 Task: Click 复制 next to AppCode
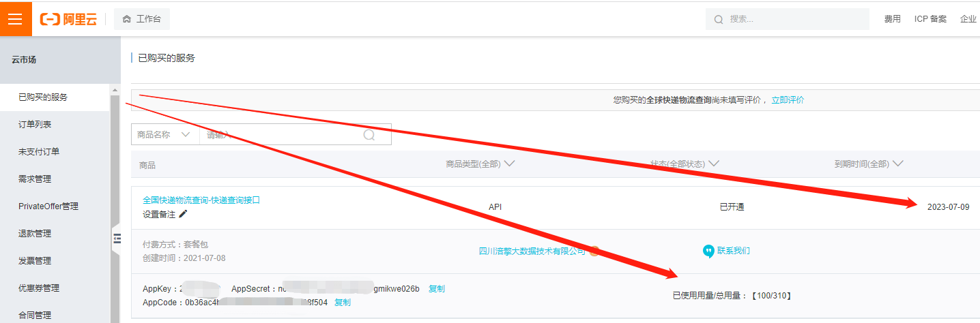click(343, 303)
